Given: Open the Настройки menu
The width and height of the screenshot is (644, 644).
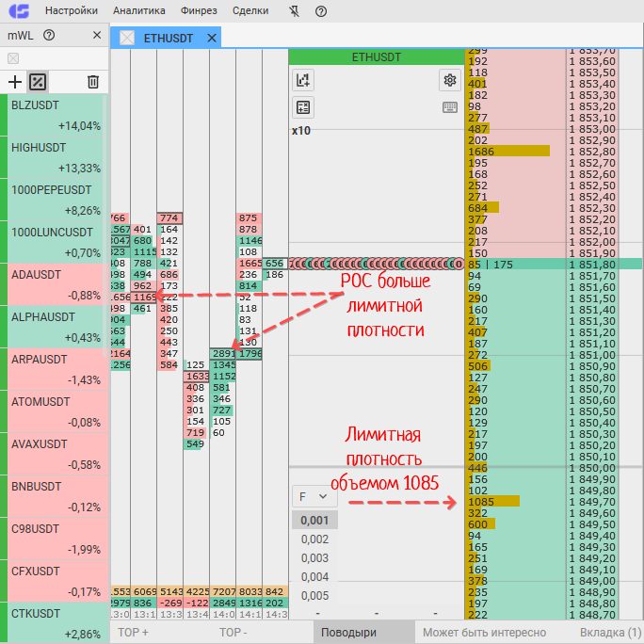Looking at the screenshot, I should tap(71, 11).
